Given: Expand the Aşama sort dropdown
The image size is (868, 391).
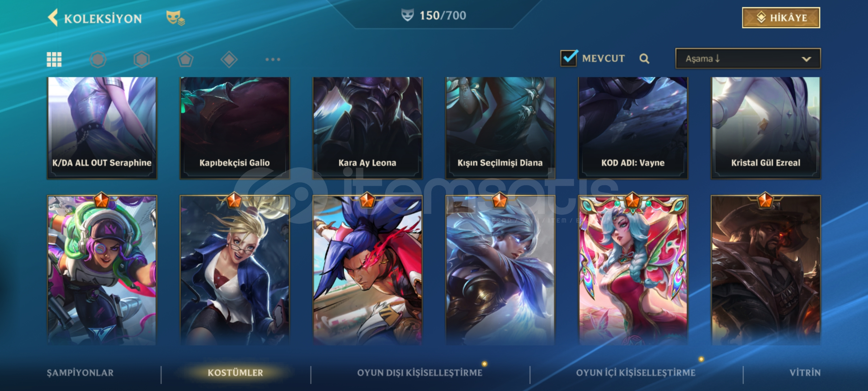Looking at the screenshot, I should (x=748, y=58).
